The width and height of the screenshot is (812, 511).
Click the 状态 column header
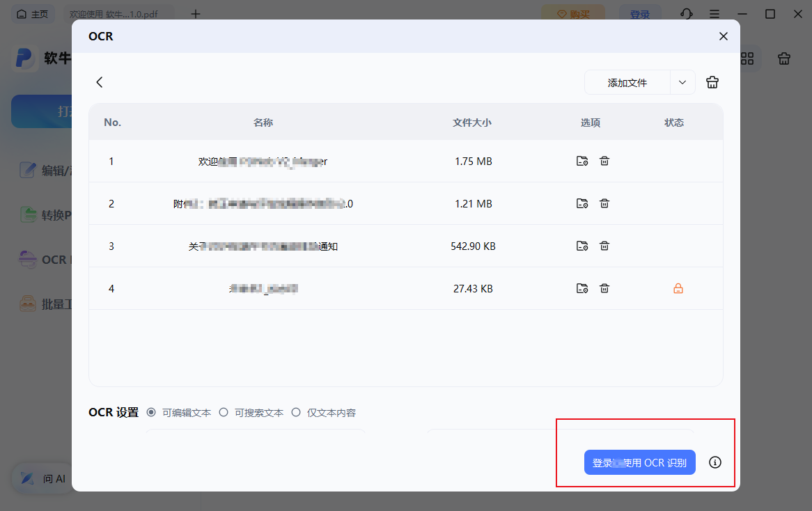(674, 123)
